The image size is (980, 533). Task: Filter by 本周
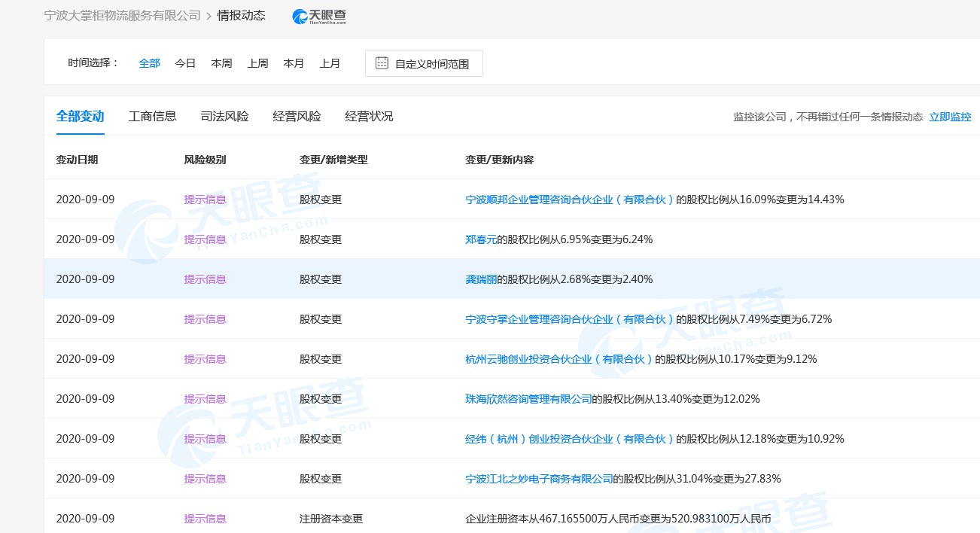coord(221,63)
